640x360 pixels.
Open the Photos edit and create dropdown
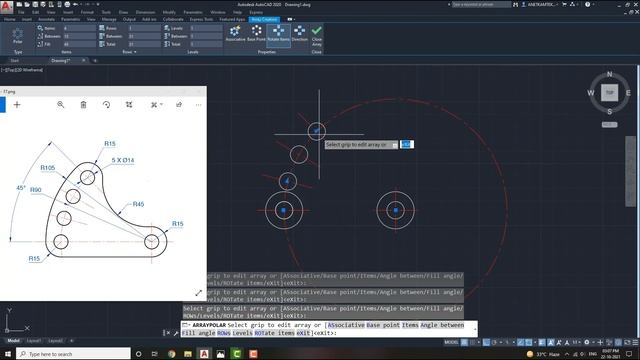point(156,105)
